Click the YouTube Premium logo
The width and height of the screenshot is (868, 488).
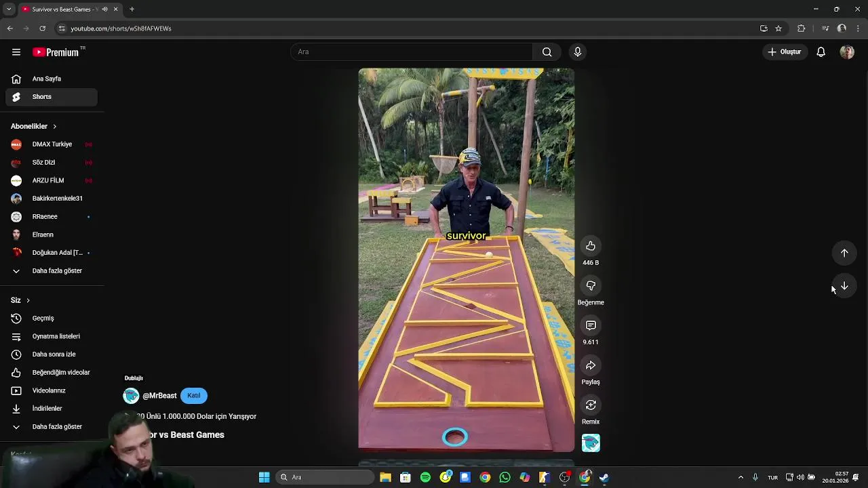tap(57, 52)
